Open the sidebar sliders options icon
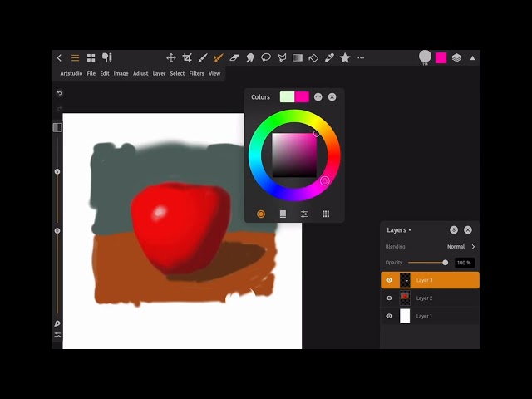The height and width of the screenshot is (399, 532). point(57,335)
